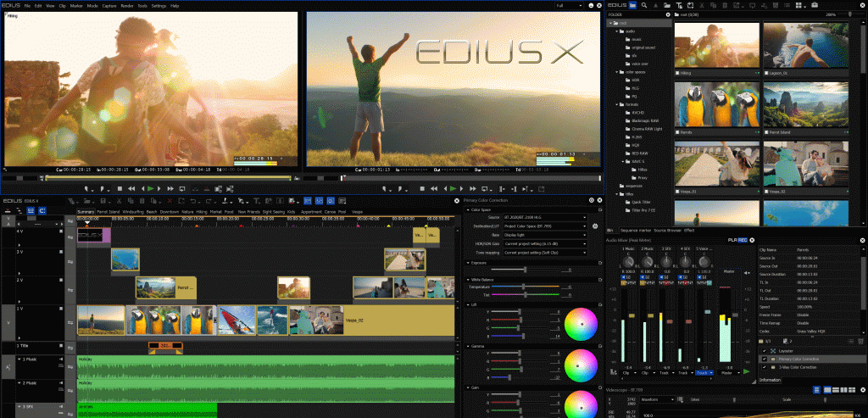Click the gear icon beside Destination/LUT
This screenshot has width=868, height=418.
(x=595, y=226)
